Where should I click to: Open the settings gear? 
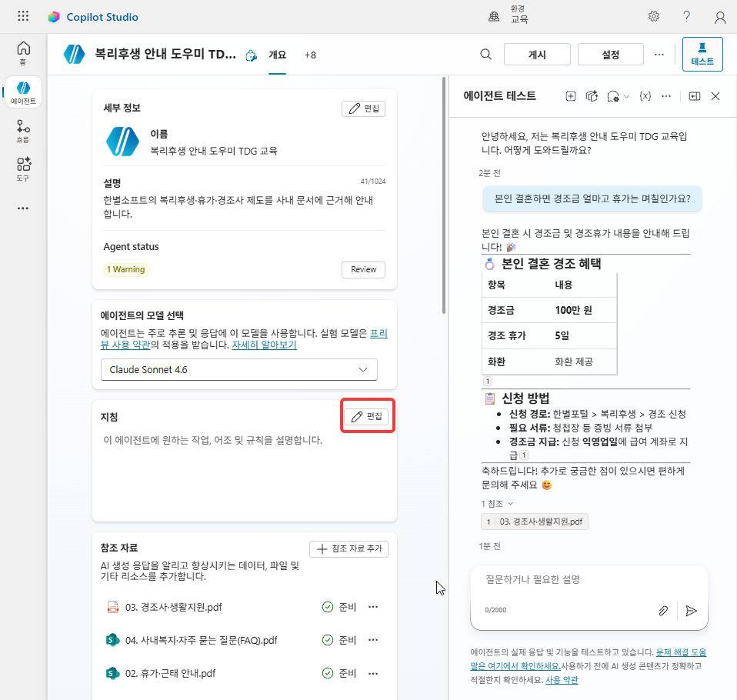pyautogui.click(x=653, y=16)
